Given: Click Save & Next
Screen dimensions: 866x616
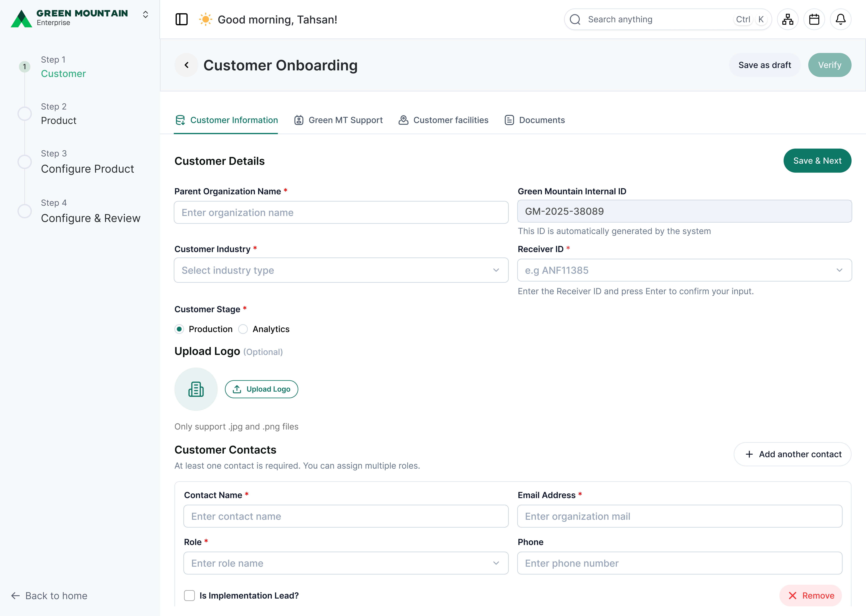Looking at the screenshot, I should 817,161.
